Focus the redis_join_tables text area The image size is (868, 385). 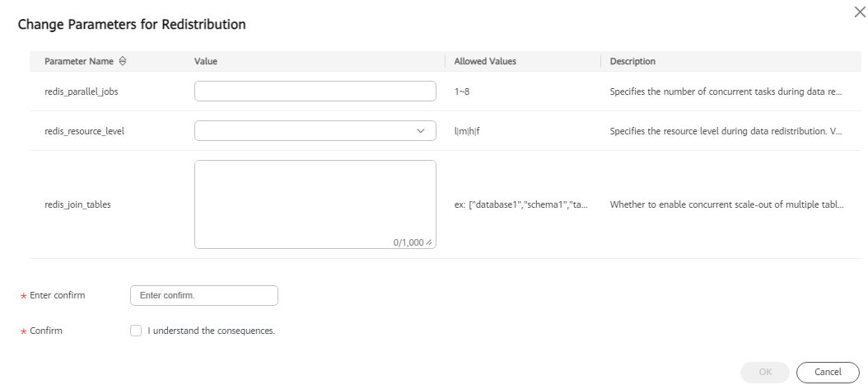(x=315, y=204)
